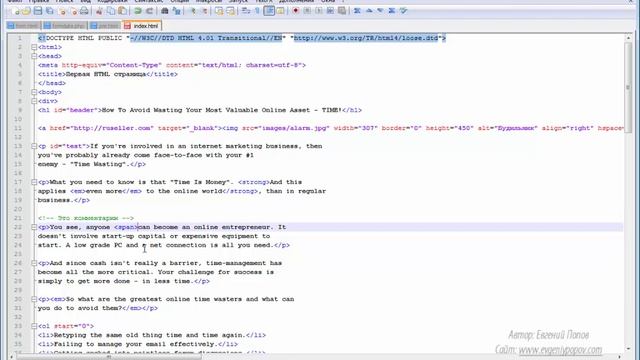Toggle Show All Characters paragraph icon
The height and width of the screenshot is (360, 640).
click(258, 11)
